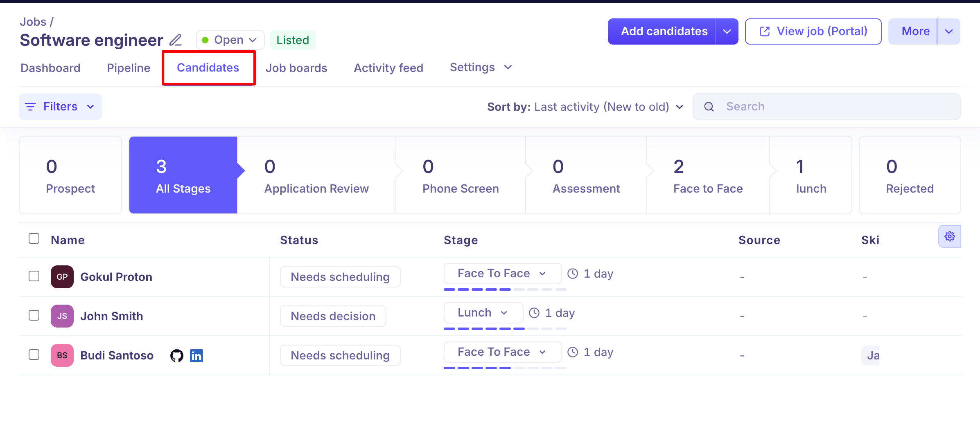
Task: Go to the Job boards tab
Action: [x=296, y=68]
